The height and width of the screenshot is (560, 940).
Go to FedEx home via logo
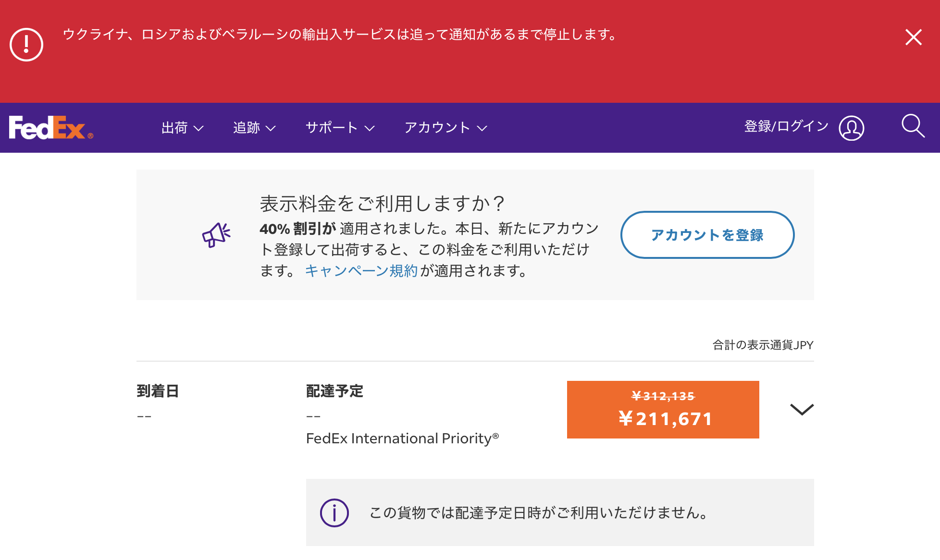point(51,128)
